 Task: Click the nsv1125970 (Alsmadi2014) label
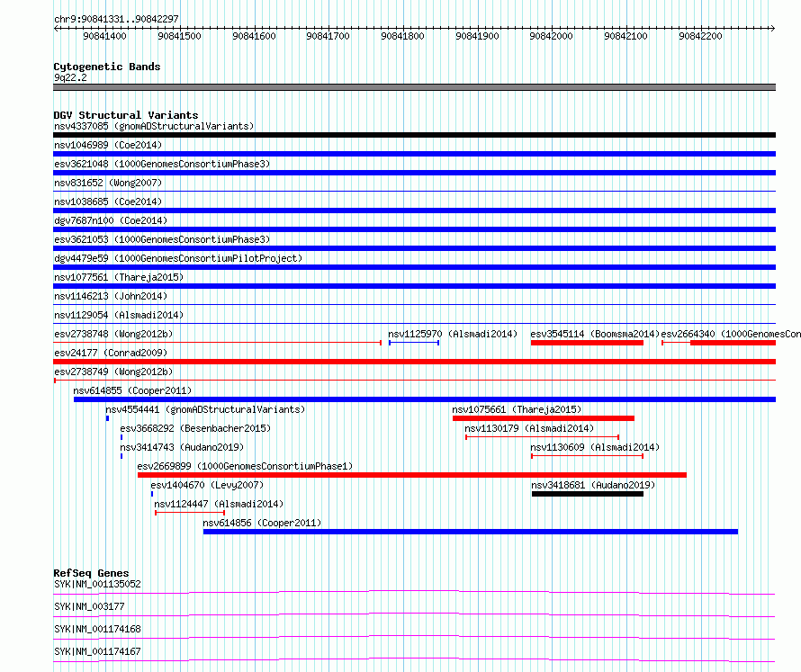[453, 334]
